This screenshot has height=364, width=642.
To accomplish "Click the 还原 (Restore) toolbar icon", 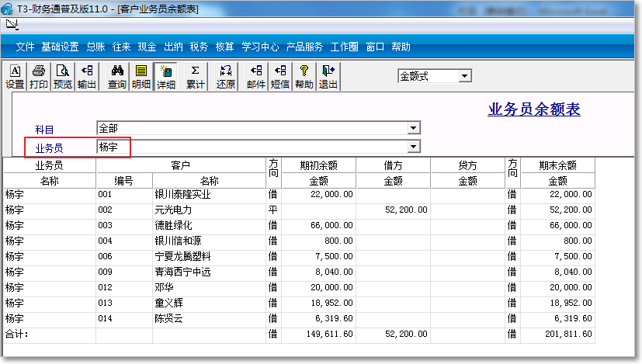I will click(226, 76).
